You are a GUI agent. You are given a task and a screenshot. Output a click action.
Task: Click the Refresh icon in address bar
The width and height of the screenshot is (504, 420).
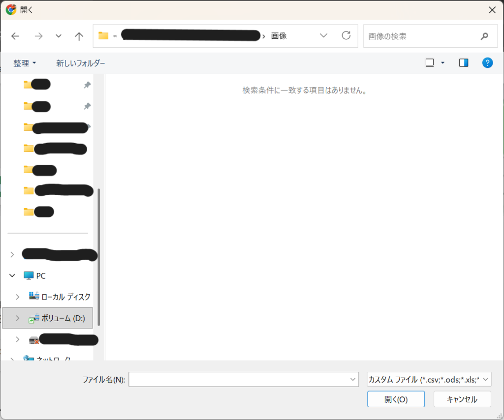pos(346,35)
